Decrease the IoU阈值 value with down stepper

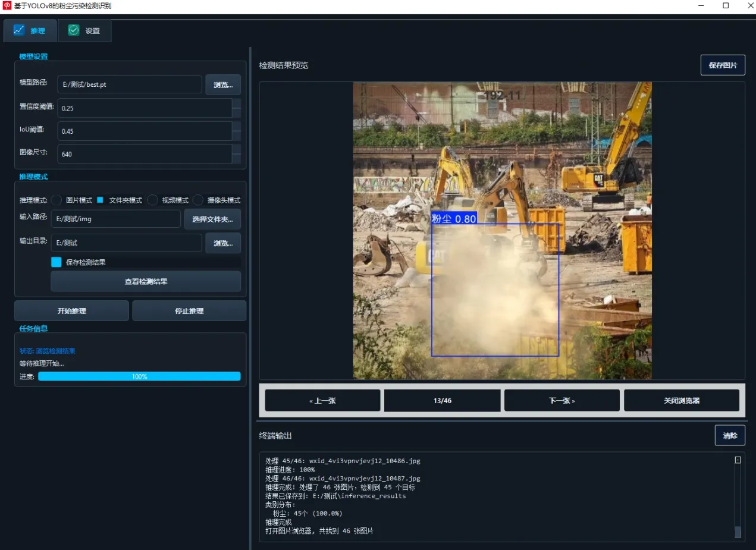coord(236,136)
